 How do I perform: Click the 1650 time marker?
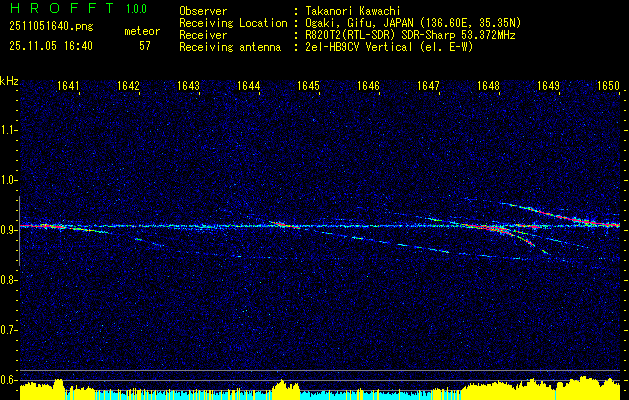click(609, 85)
